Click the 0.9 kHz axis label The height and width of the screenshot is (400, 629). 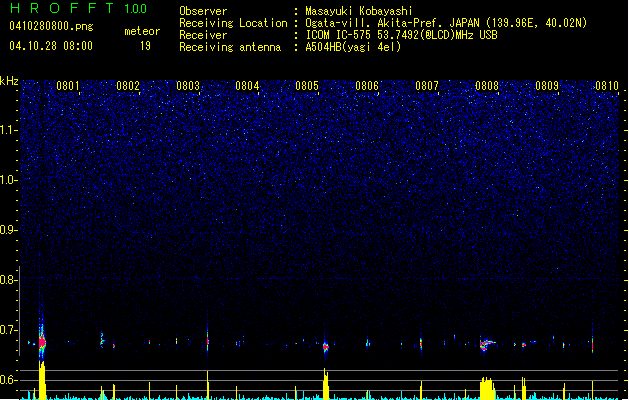coord(8,230)
